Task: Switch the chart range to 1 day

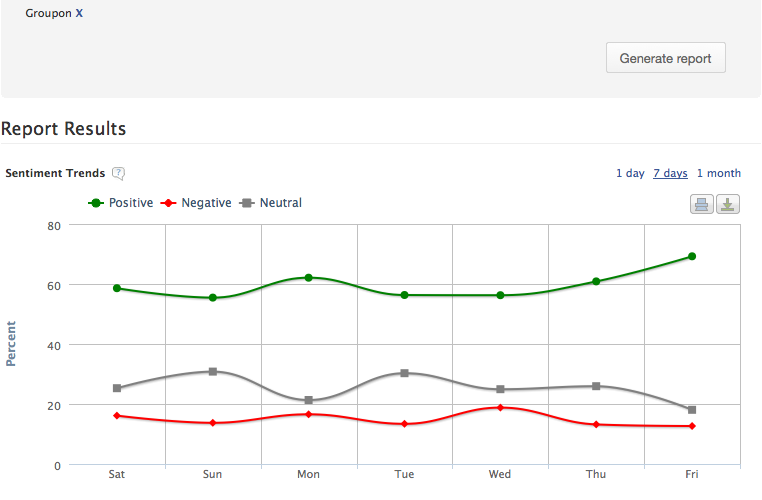Action: click(630, 173)
